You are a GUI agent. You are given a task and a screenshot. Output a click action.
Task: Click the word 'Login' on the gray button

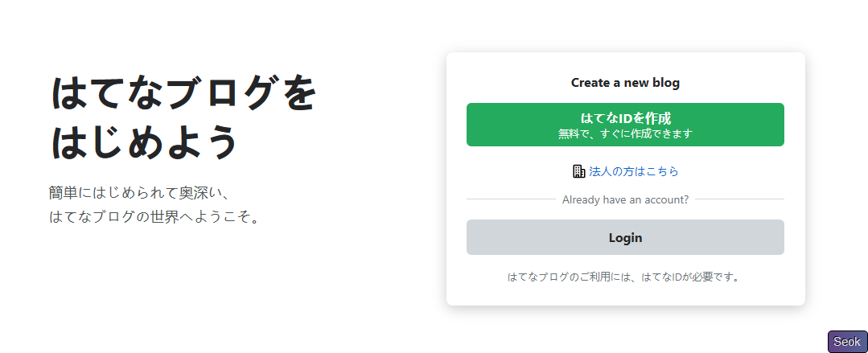point(625,238)
